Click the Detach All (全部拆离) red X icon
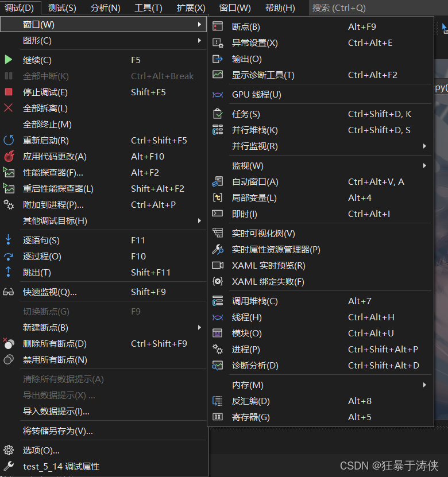Image resolution: width=448 pixels, height=477 pixels. (x=9, y=108)
